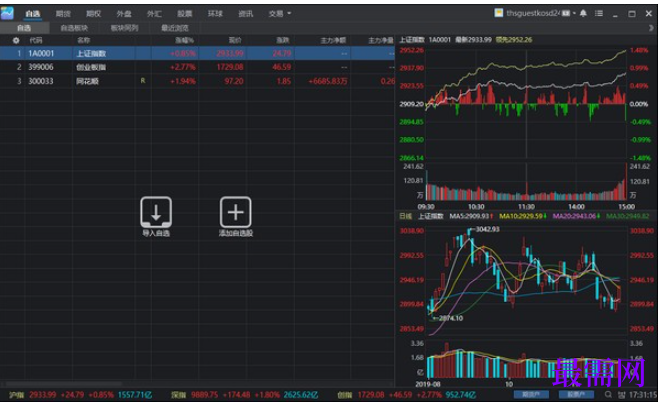Click the MA20:2943.06 indicator label

pyautogui.click(x=576, y=216)
